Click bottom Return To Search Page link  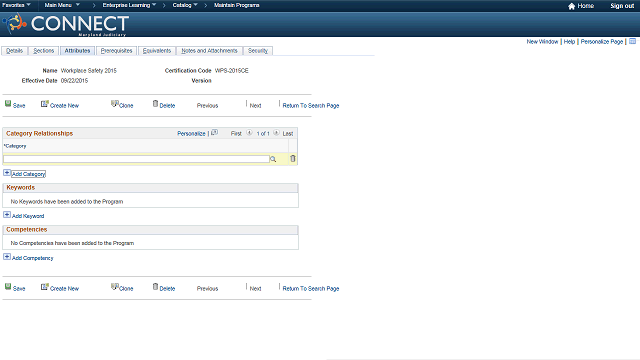(x=311, y=288)
